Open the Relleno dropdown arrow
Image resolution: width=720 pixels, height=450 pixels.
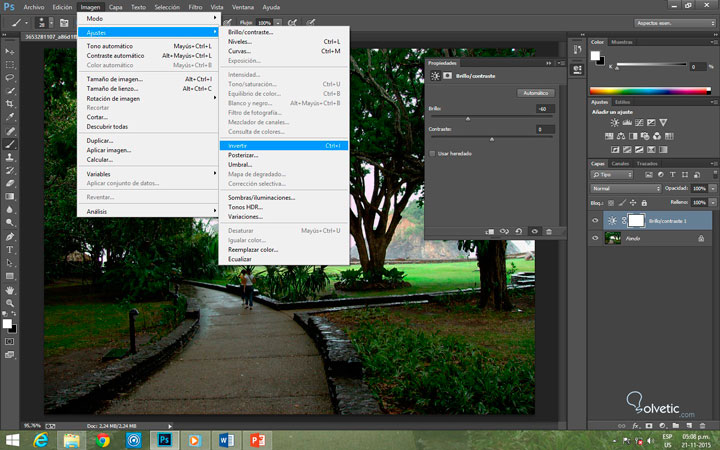pos(713,202)
